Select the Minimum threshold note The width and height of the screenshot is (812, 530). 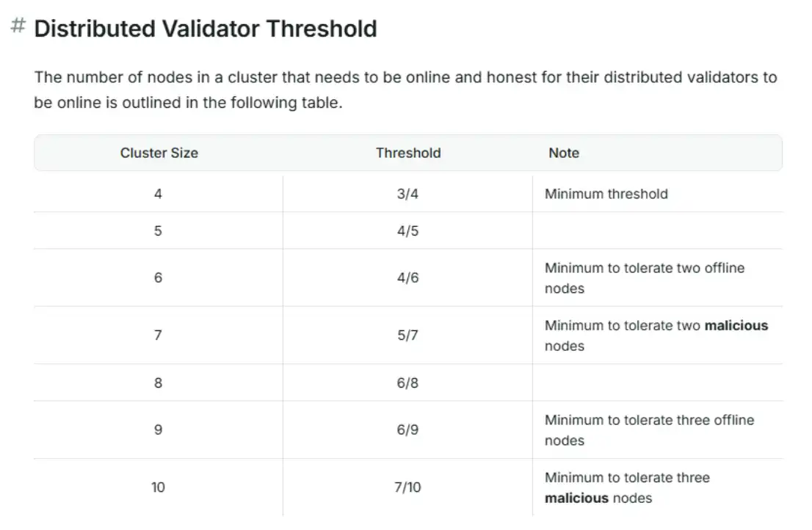coord(606,194)
